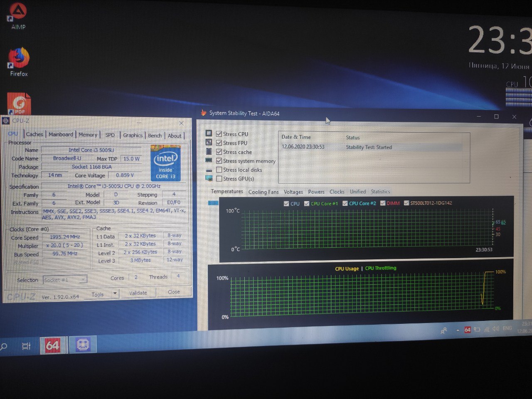Uncheck Stress system memory checkbox
The image size is (532, 399).
(x=219, y=160)
